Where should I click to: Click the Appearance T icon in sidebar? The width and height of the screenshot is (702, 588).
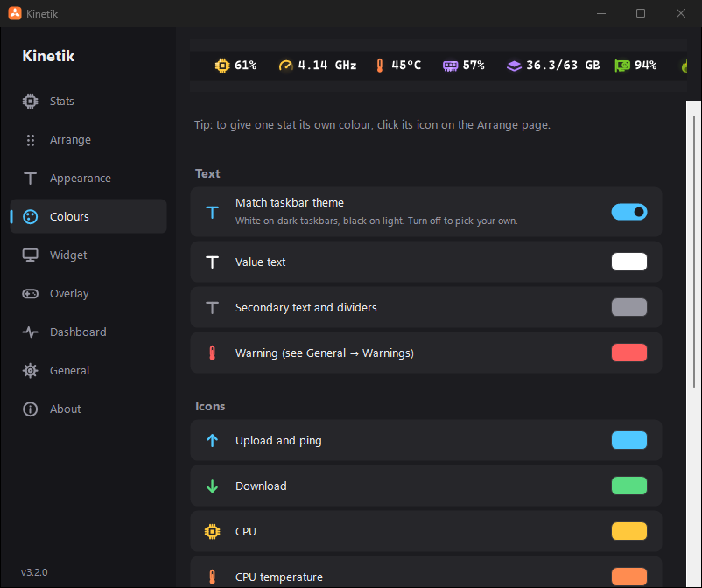pyautogui.click(x=30, y=178)
